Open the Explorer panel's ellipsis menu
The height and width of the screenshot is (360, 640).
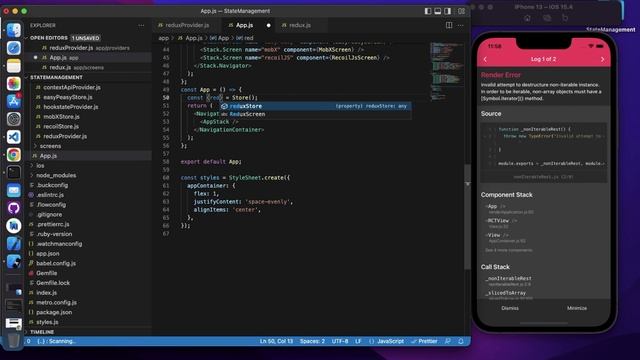pyautogui.click(x=141, y=25)
